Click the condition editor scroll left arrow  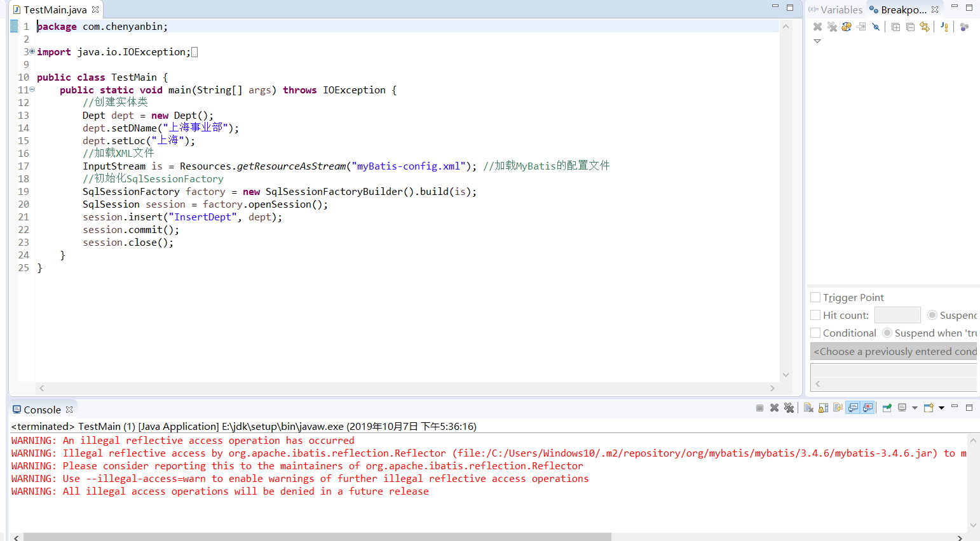point(818,384)
